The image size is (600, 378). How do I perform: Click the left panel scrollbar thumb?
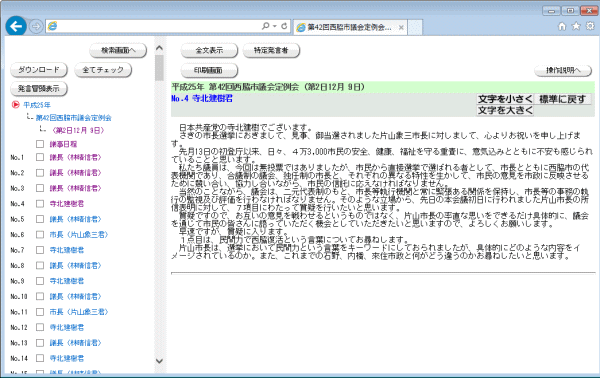(160, 68)
